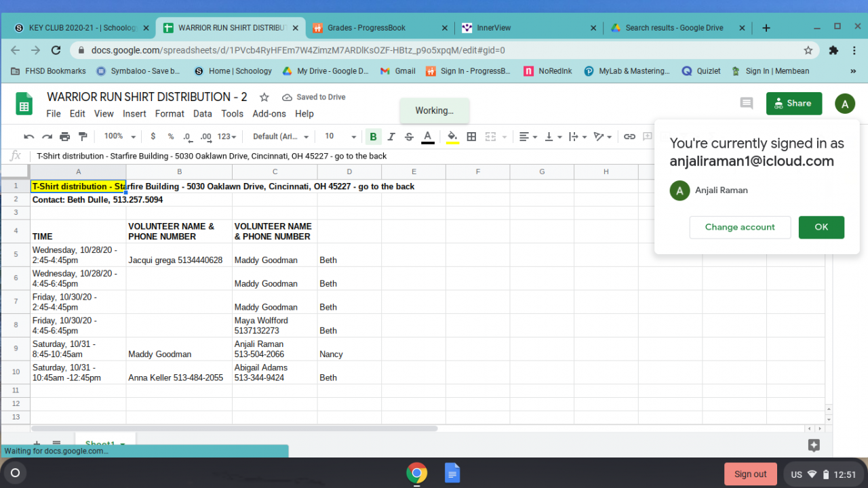This screenshot has width=868, height=488.
Task: Toggle strikethrough formatting
Action: pyautogui.click(x=409, y=136)
